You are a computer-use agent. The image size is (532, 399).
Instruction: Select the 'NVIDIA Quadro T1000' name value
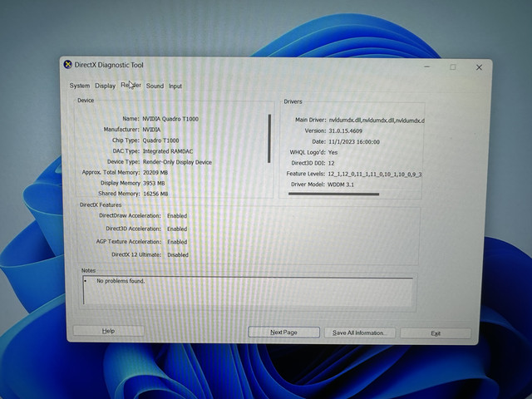click(170, 119)
